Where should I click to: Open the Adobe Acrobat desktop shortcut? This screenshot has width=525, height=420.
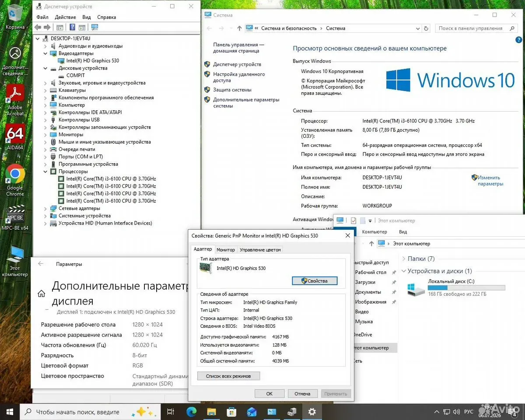[x=15, y=100]
